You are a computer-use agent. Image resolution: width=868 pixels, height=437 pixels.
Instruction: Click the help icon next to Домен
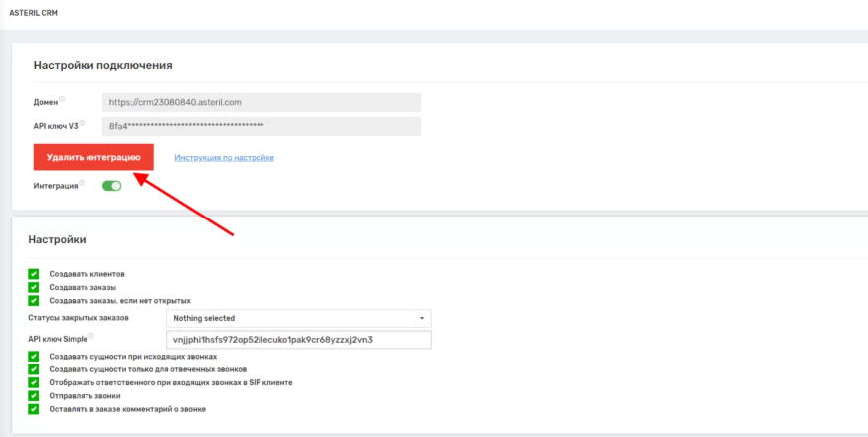pos(62,98)
